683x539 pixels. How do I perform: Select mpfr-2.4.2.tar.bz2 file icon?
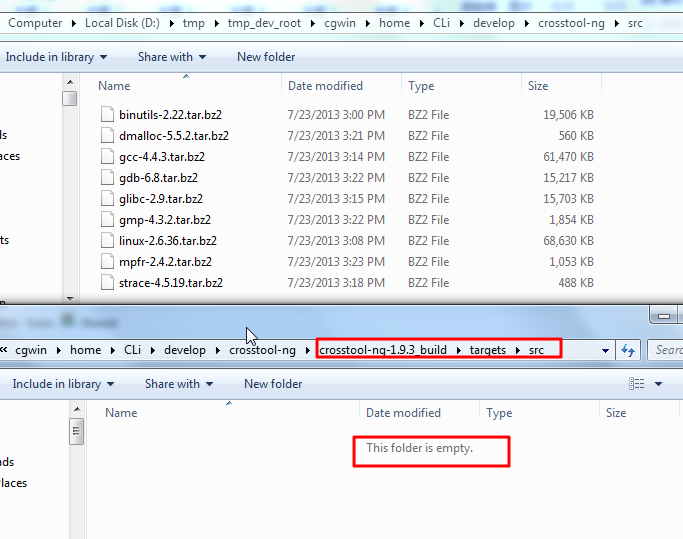click(x=107, y=261)
